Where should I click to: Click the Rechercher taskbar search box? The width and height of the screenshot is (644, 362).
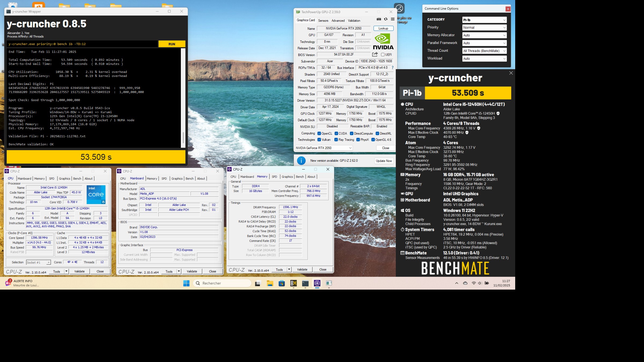click(x=222, y=283)
